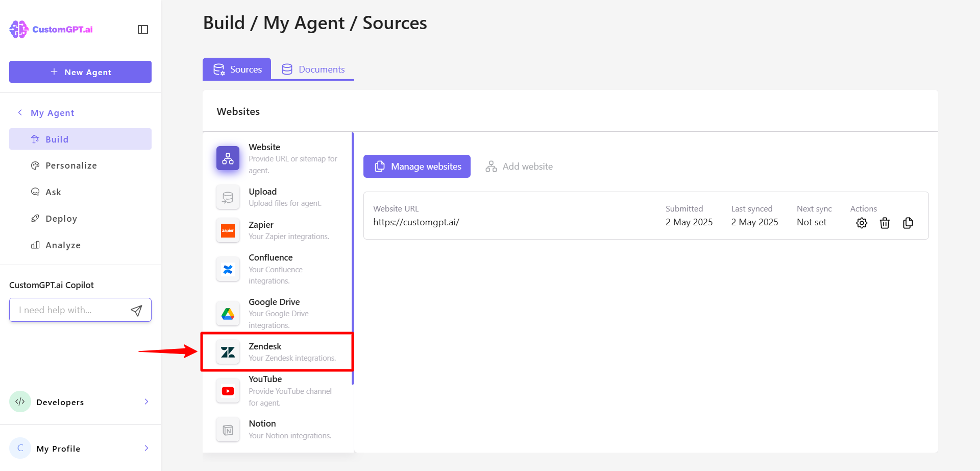Navigate to the Deploy section

coord(80,219)
